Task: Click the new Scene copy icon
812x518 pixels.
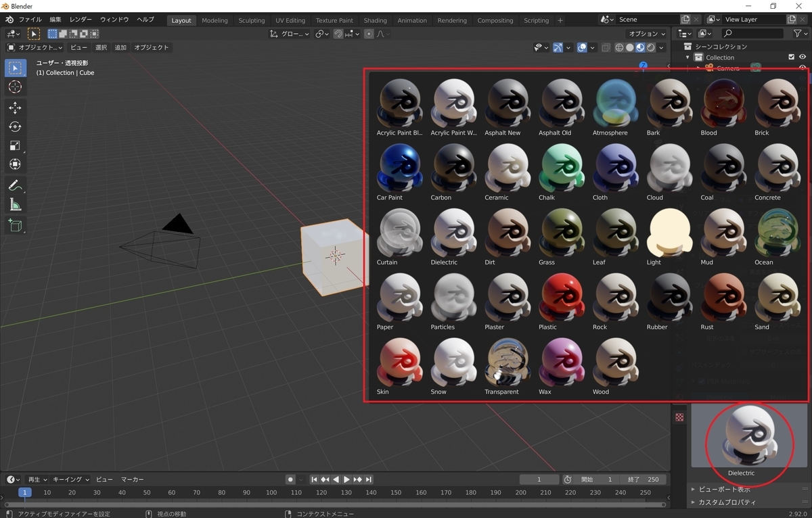Action: [x=685, y=20]
